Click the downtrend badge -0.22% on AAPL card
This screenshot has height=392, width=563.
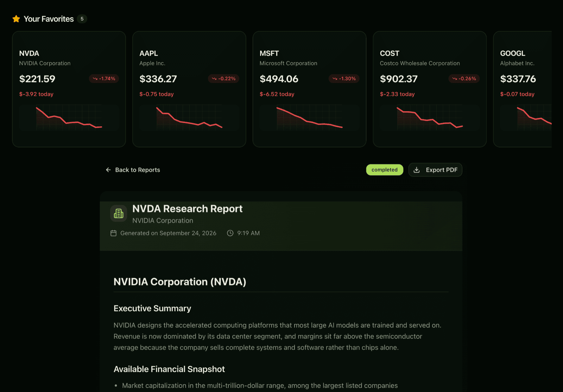[223, 79]
